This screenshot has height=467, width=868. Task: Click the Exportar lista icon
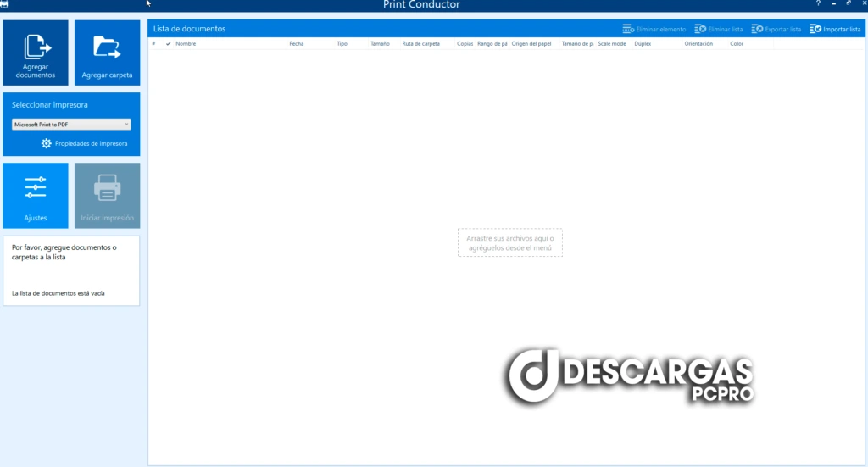pos(757,29)
